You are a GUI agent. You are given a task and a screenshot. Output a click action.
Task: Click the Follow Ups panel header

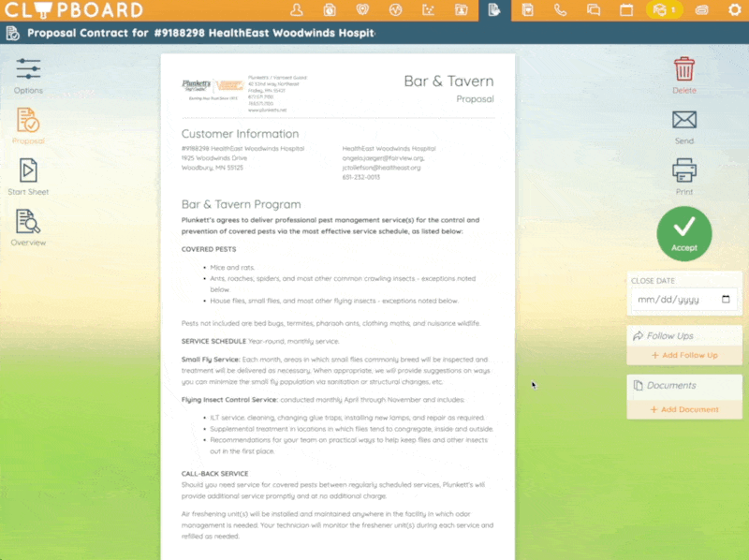[684, 336]
